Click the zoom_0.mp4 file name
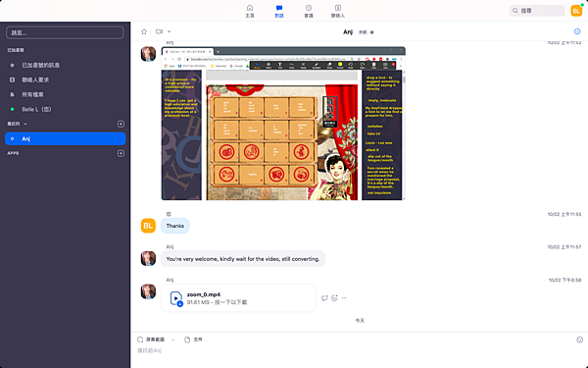The image size is (588, 368). pos(204,294)
